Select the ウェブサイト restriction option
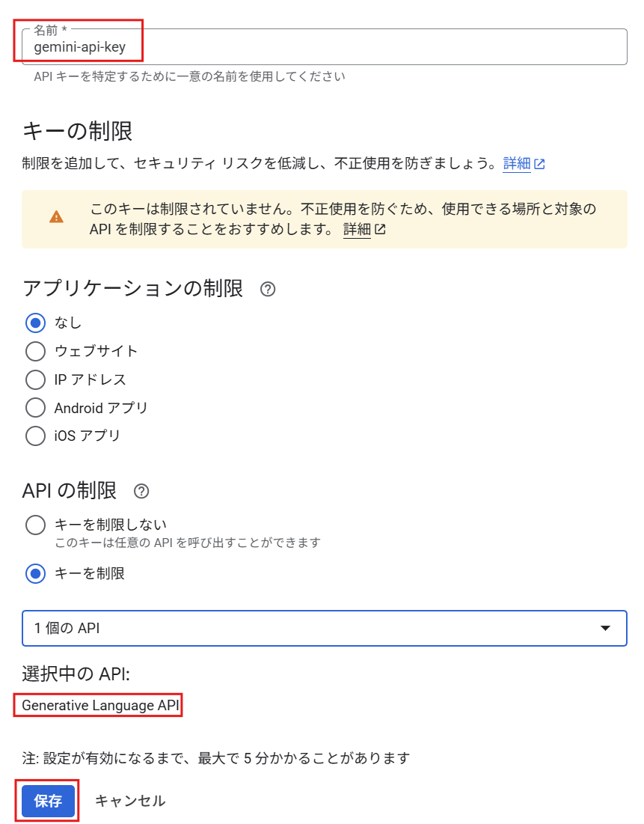Screen dimensions: 644x824 [x=35, y=351]
